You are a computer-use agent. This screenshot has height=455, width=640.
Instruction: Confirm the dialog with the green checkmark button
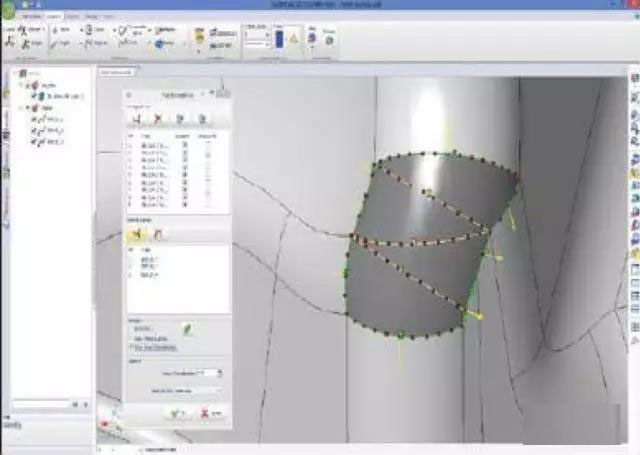click(177, 412)
